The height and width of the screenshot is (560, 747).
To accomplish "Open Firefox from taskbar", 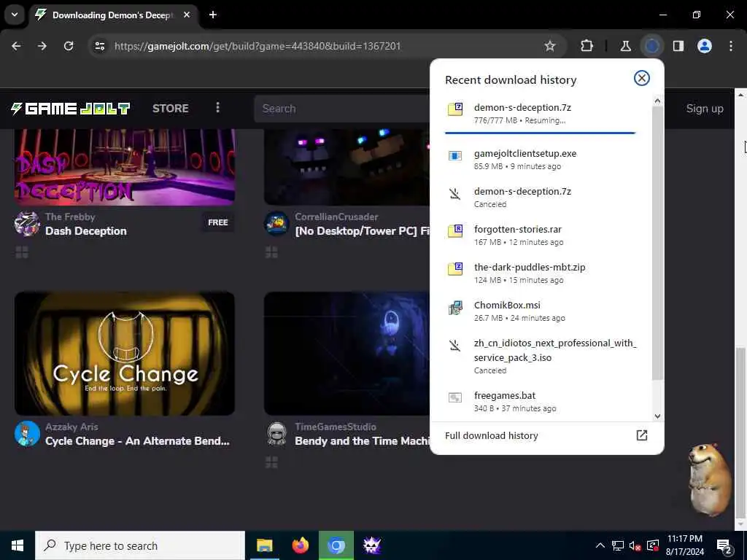I will pos(300,545).
